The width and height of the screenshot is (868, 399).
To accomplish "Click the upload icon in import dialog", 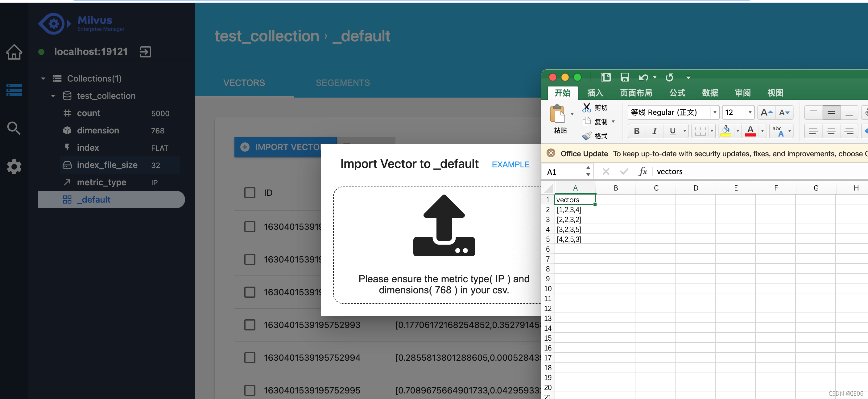I will tap(444, 225).
